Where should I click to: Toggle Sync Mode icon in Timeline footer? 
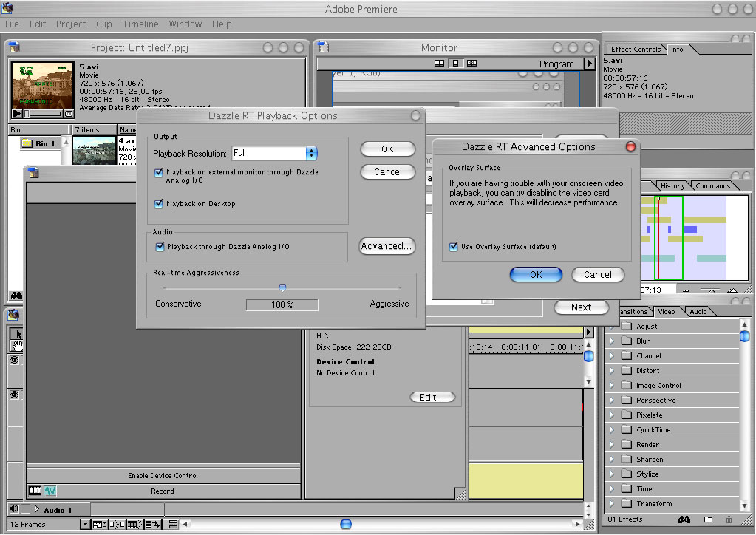[173, 525]
